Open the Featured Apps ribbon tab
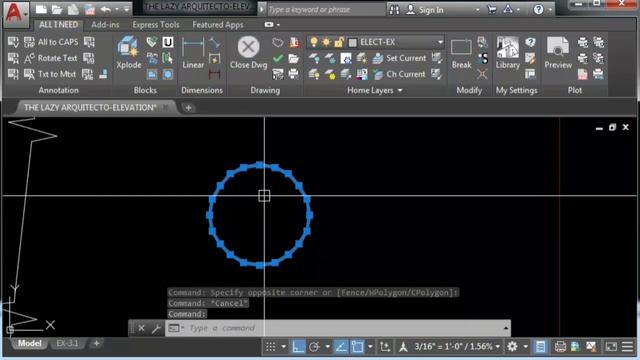640x360 pixels. pyautogui.click(x=218, y=24)
